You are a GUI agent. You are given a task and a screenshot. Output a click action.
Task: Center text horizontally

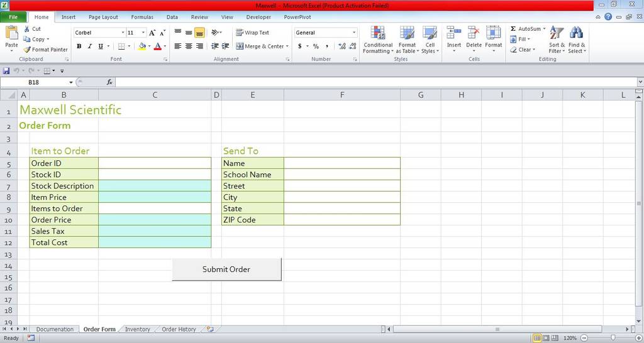[x=189, y=46]
